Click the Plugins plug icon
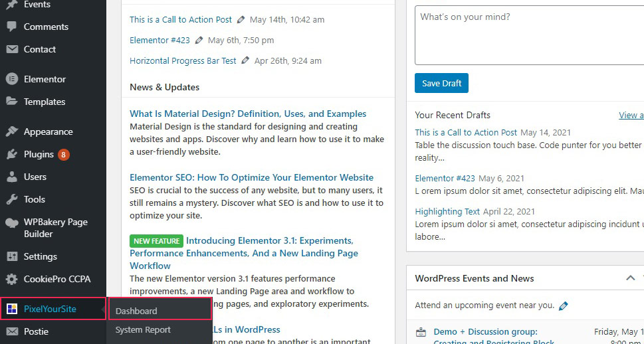This screenshot has height=344, width=644. [12, 154]
